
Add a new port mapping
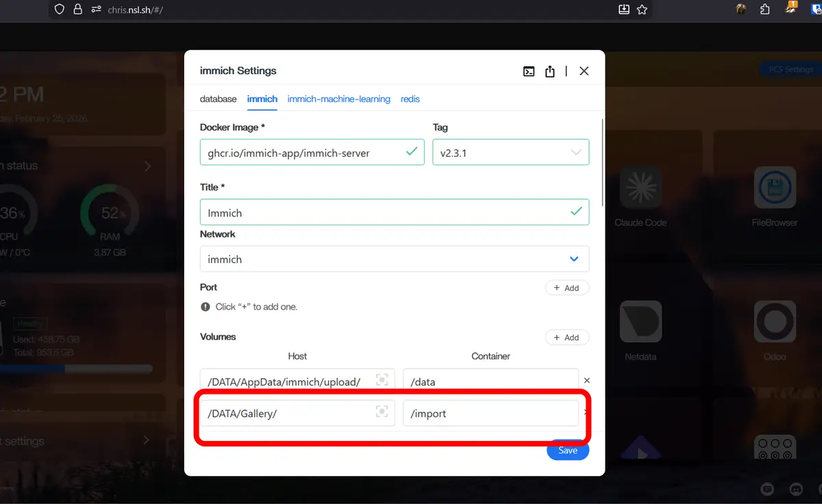(x=566, y=288)
